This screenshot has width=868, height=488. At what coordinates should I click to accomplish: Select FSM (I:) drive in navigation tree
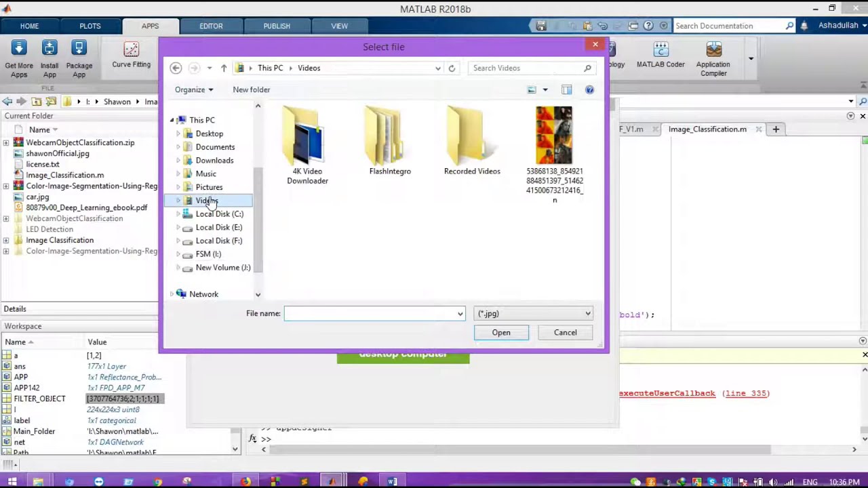(x=208, y=254)
